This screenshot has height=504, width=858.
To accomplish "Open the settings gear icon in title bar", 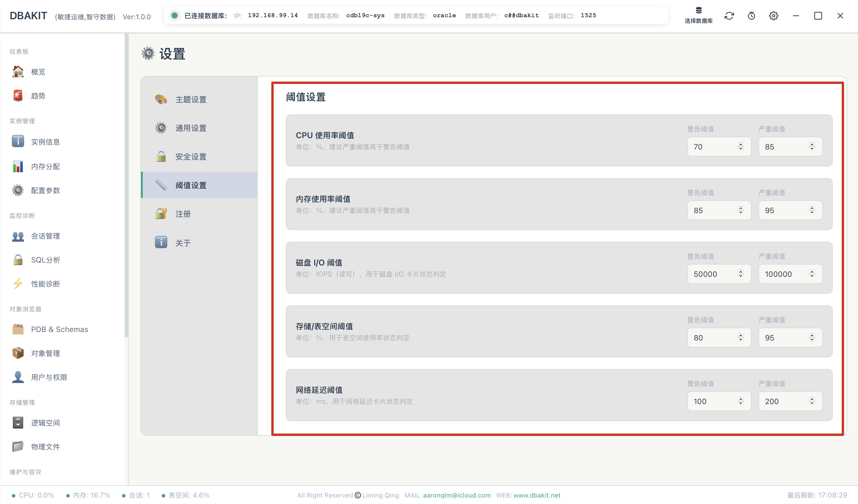I will 774,16.
